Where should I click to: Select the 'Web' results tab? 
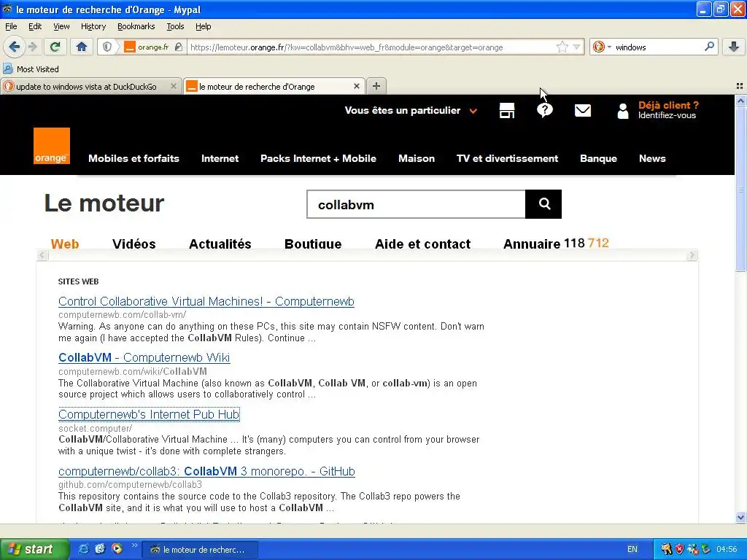[65, 244]
